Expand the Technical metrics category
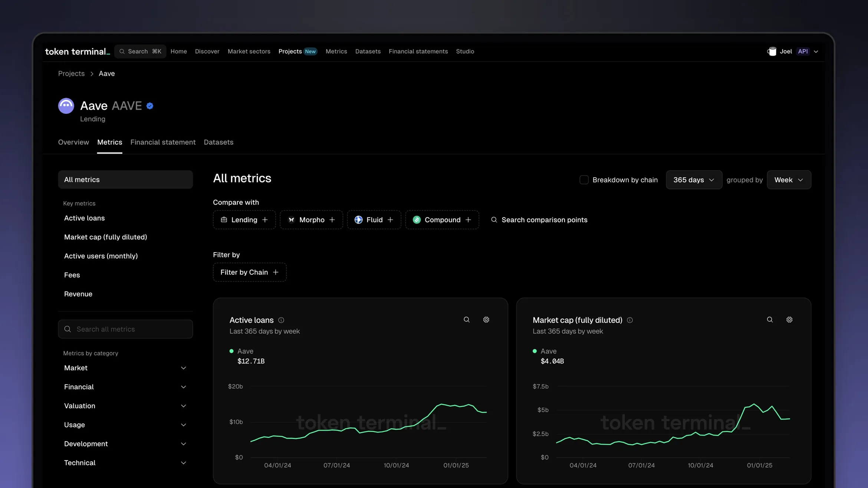This screenshot has height=488, width=868. [125, 463]
